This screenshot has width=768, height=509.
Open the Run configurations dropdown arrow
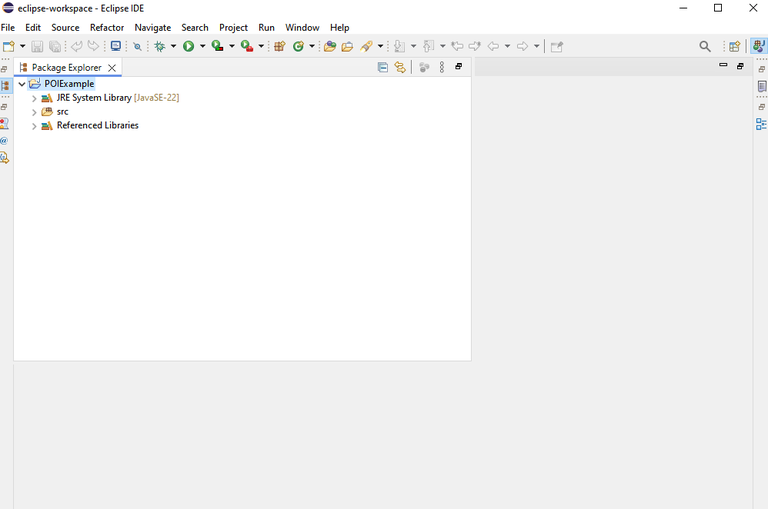pos(203,47)
